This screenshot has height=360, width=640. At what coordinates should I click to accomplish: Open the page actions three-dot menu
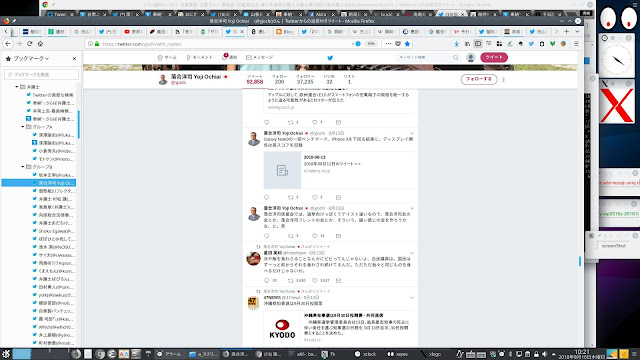388,44
